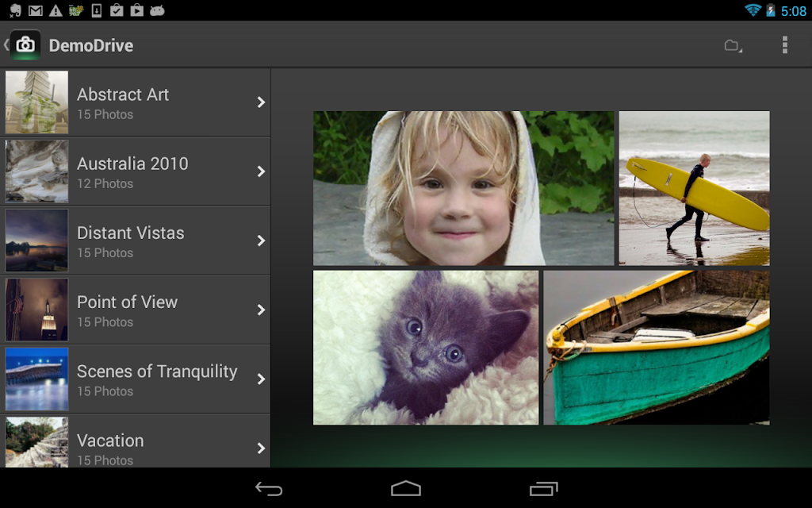Tap the Play Store bag notification icon
Viewport: 812px width, 508px height.
click(x=117, y=10)
